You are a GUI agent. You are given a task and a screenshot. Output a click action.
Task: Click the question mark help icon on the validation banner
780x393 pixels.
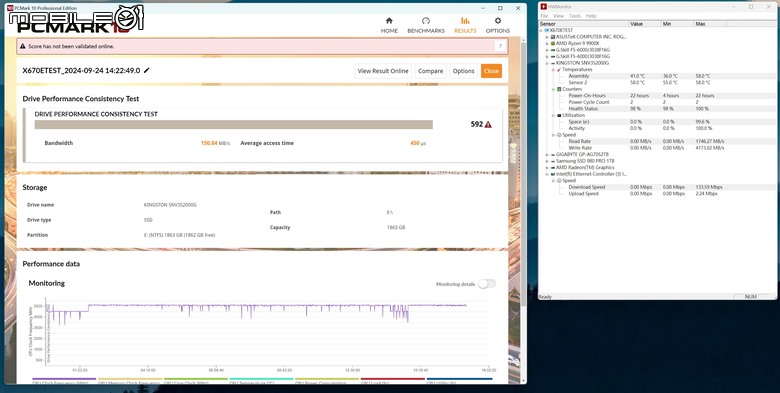click(x=500, y=46)
